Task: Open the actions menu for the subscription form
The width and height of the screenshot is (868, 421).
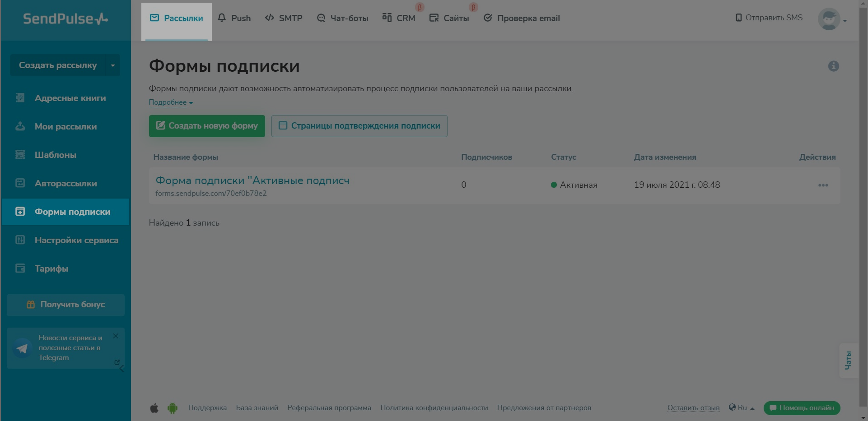Action: click(824, 185)
